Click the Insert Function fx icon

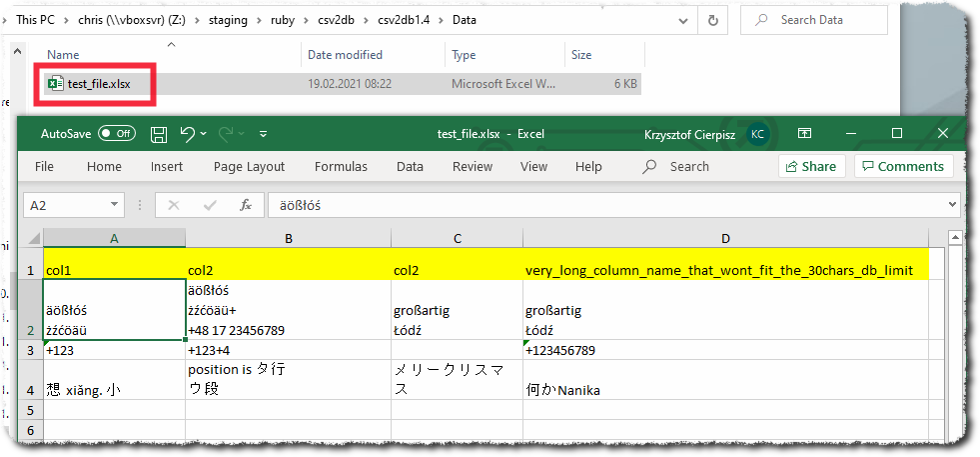point(246,205)
